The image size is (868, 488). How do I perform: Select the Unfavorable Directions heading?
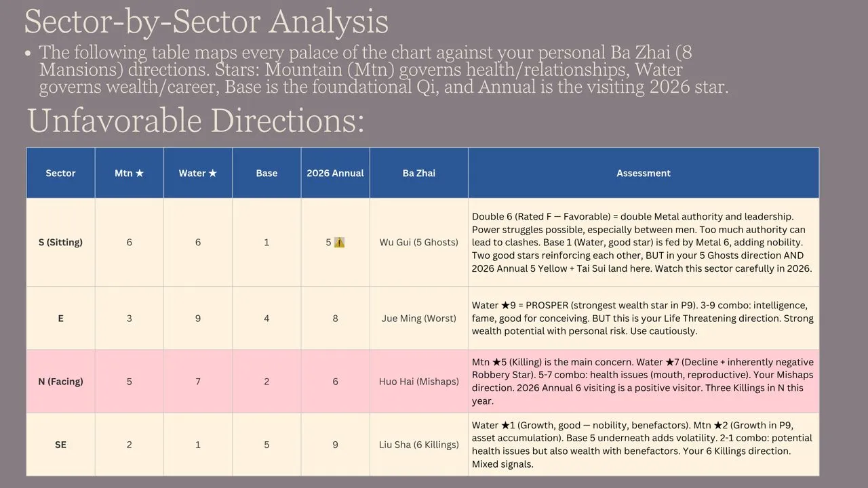pos(196,121)
